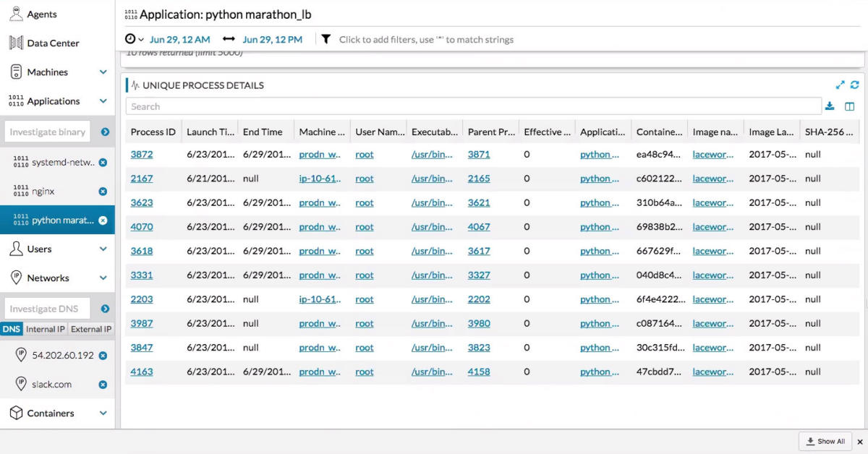The image size is (868, 454).
Task: Submit the Investigate binary arrow button
Action: click(105, 132)
